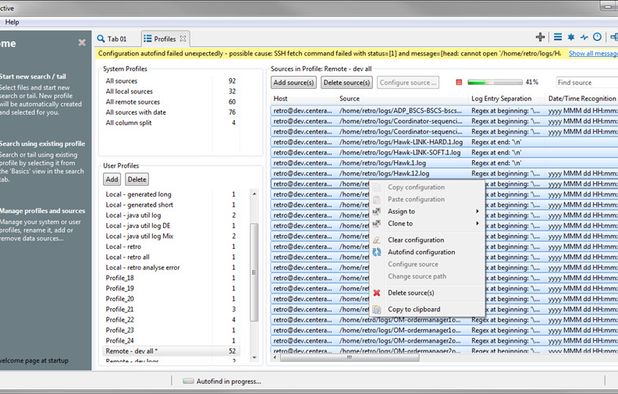Close the Profiles tab via its X icon

pyautogui.click(x=183, y=39)
